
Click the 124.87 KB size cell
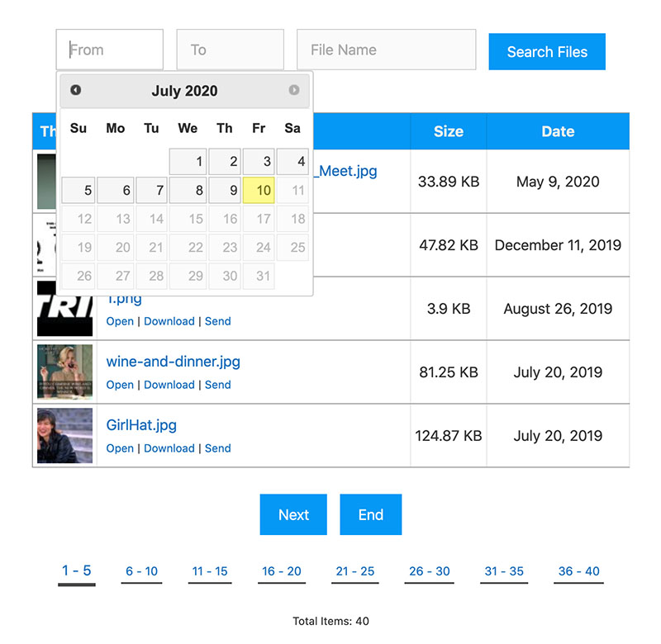coord(449,435)
